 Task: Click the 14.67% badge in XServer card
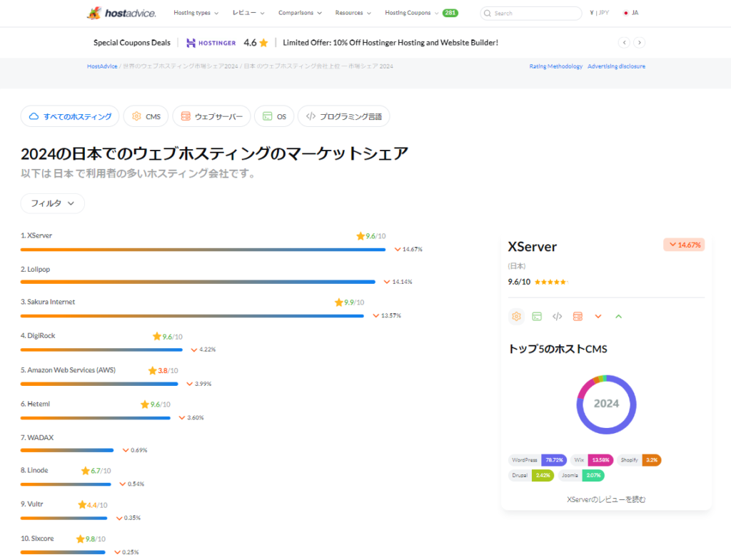point(684,245)
